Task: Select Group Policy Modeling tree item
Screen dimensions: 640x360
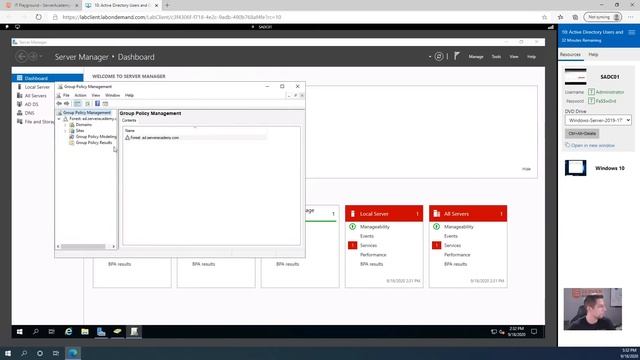Action: 96,137
